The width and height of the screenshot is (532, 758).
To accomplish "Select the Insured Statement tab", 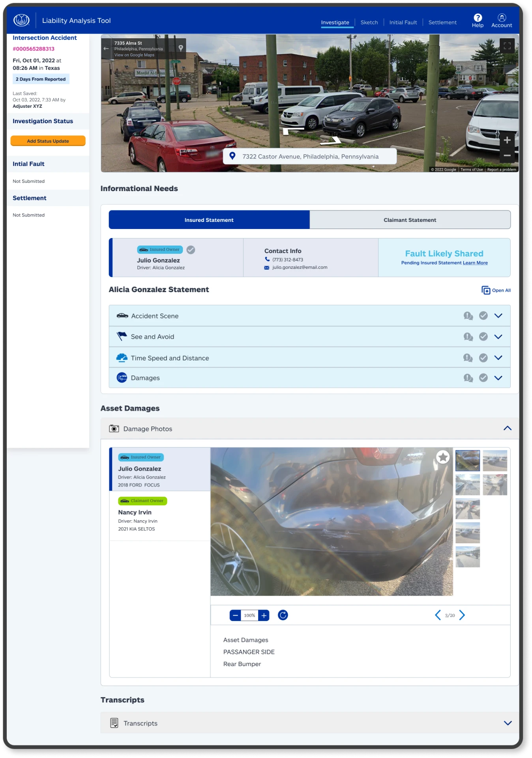I will pos(209,220).
